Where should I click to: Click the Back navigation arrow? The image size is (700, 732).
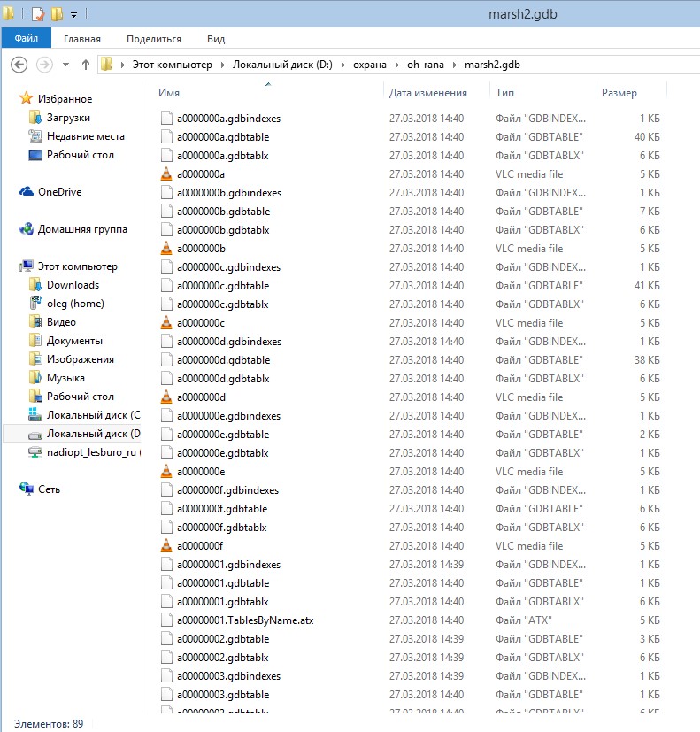[x=19, y=65]
